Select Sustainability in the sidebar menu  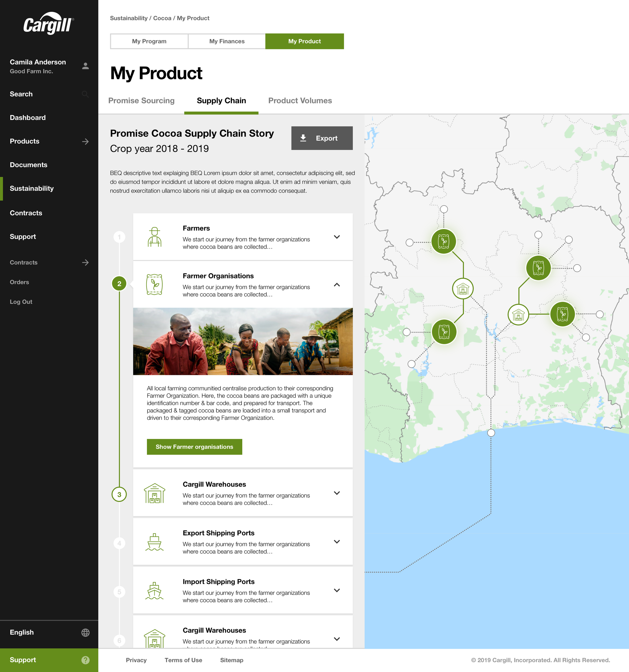(32, 189)
